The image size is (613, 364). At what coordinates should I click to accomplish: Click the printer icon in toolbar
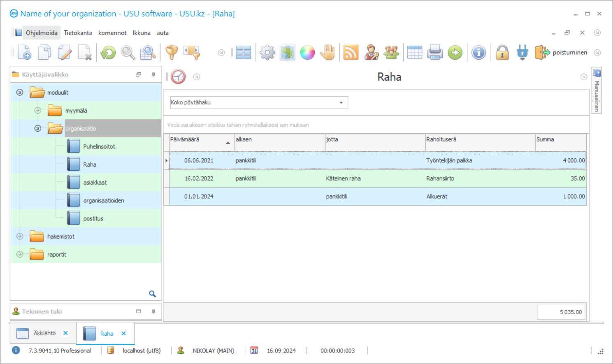tap(434, 53)
